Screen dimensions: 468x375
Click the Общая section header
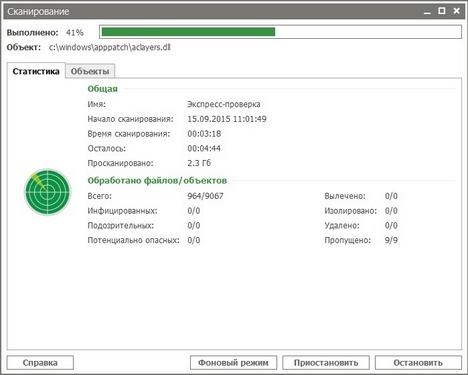coord(102,89)
